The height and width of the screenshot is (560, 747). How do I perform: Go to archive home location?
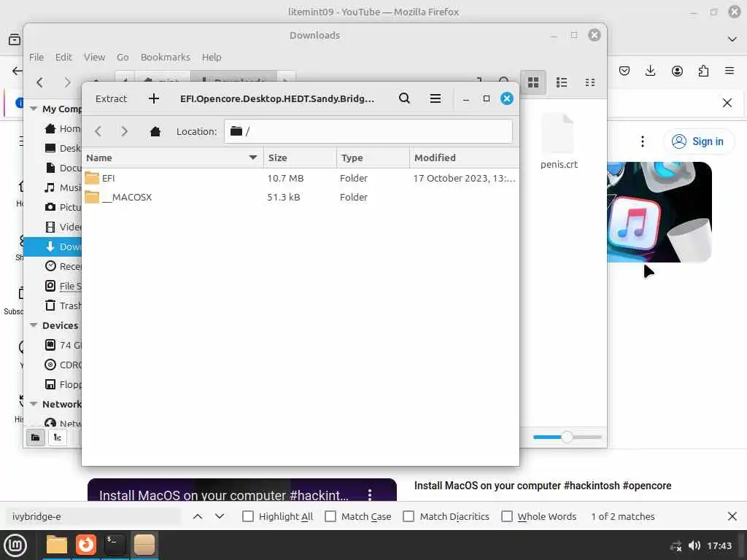(x=155, y=131)
